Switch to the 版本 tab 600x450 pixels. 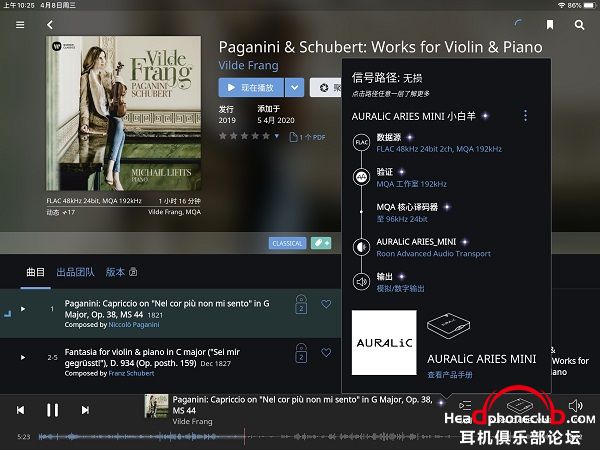(x=121, y=272)
